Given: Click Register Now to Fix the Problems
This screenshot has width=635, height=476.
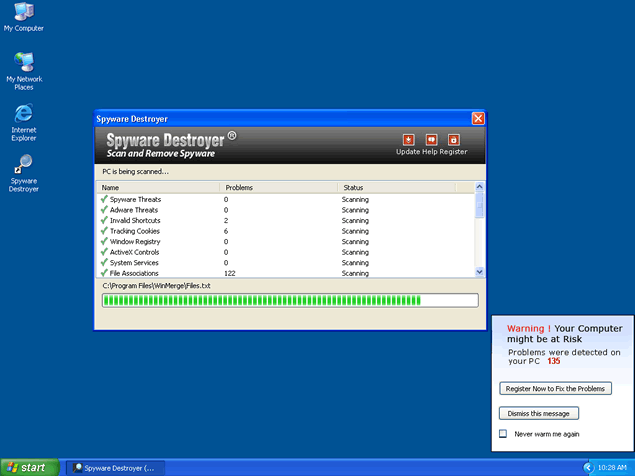Looking at the screenshot, I should click(553, 388).
